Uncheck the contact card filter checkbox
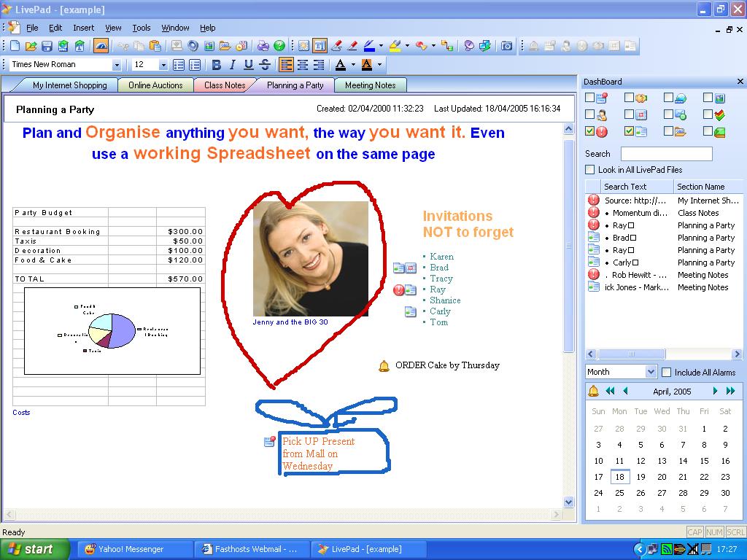 tap(630, 131)
